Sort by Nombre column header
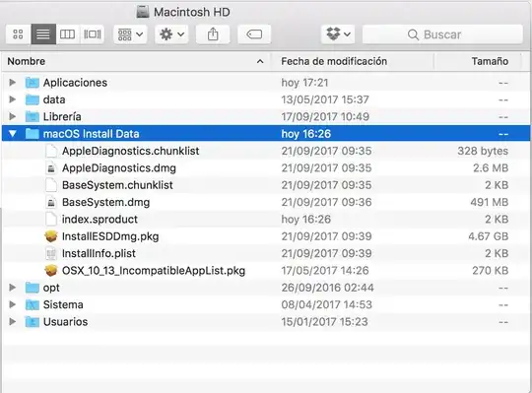The width and height of the screenshot is (532, 393). [136, 61]
